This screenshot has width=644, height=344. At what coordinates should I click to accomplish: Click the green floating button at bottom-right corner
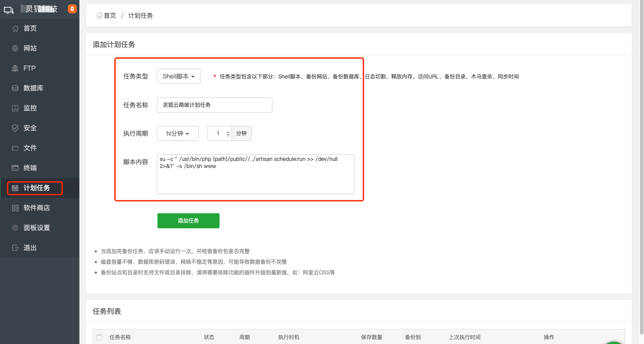tap(615, 344)
